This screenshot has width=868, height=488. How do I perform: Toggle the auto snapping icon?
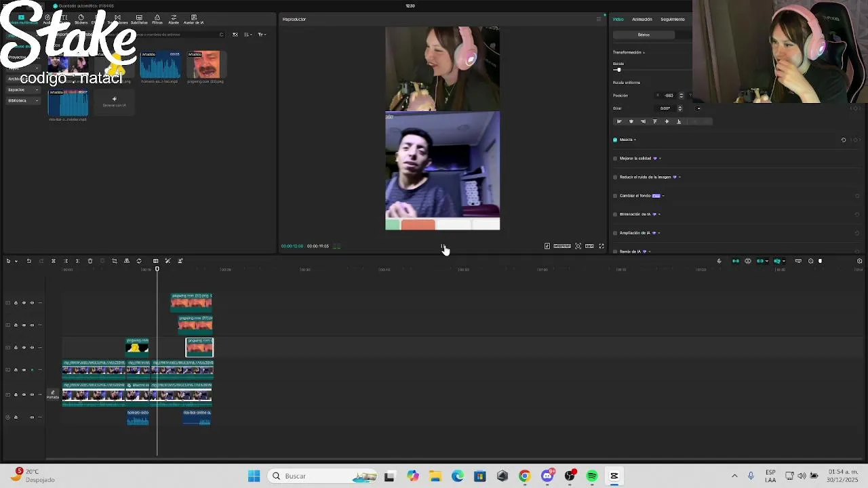[748, 261]
